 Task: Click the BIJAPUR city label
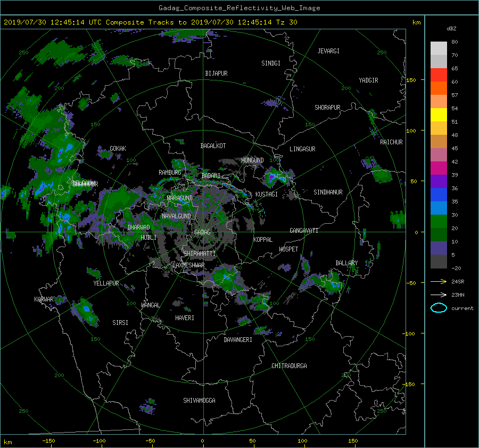(216, 74)
